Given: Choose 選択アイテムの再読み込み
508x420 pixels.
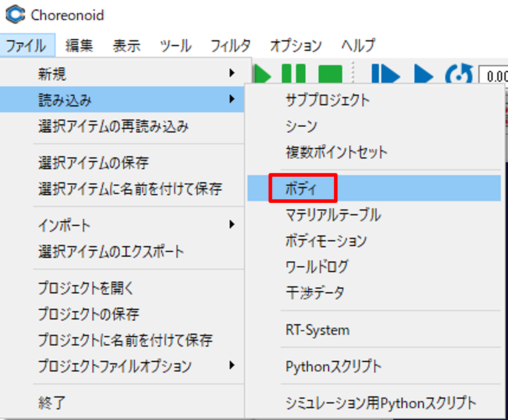Looking at the screenshot, I should [122, 127].
